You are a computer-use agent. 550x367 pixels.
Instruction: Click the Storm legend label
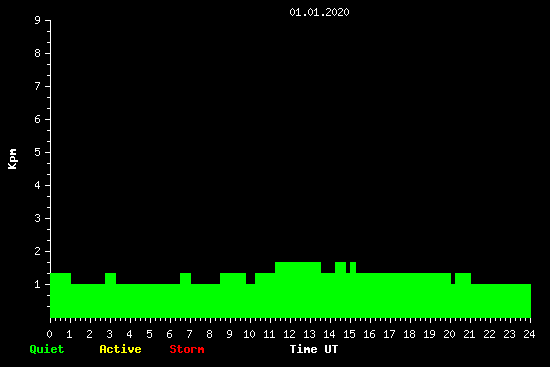(187, 349)
